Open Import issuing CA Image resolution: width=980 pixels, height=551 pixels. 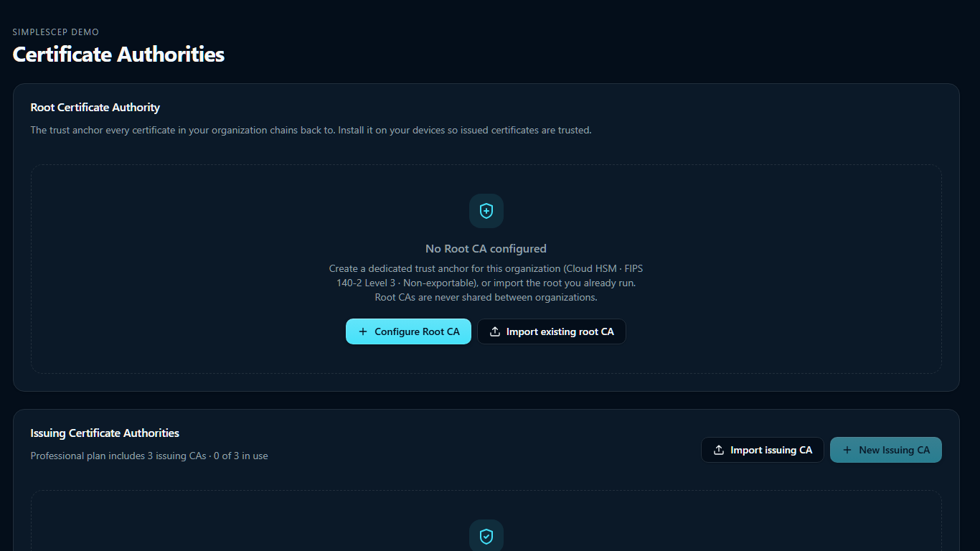pyautogui.click(x=763, y=450)
